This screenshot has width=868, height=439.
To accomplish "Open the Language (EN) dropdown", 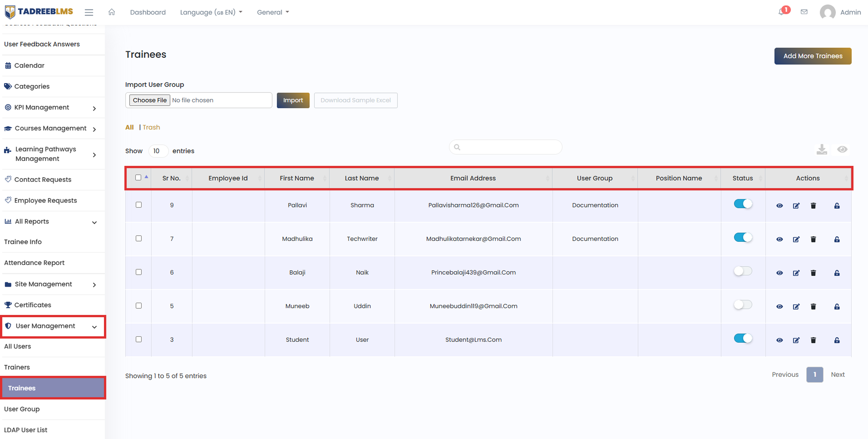I will (x=211, y=12).
